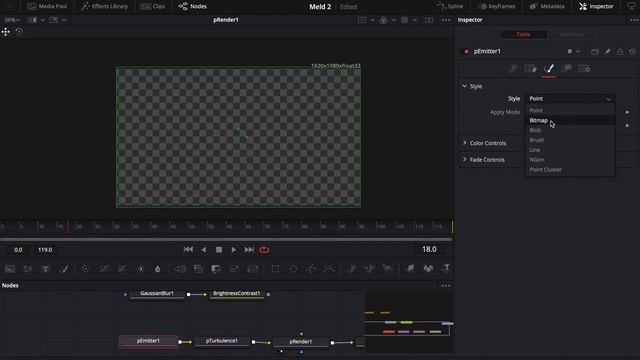Choose Line in the Style list
Screen dimensions: 640x360
point(570,150)
